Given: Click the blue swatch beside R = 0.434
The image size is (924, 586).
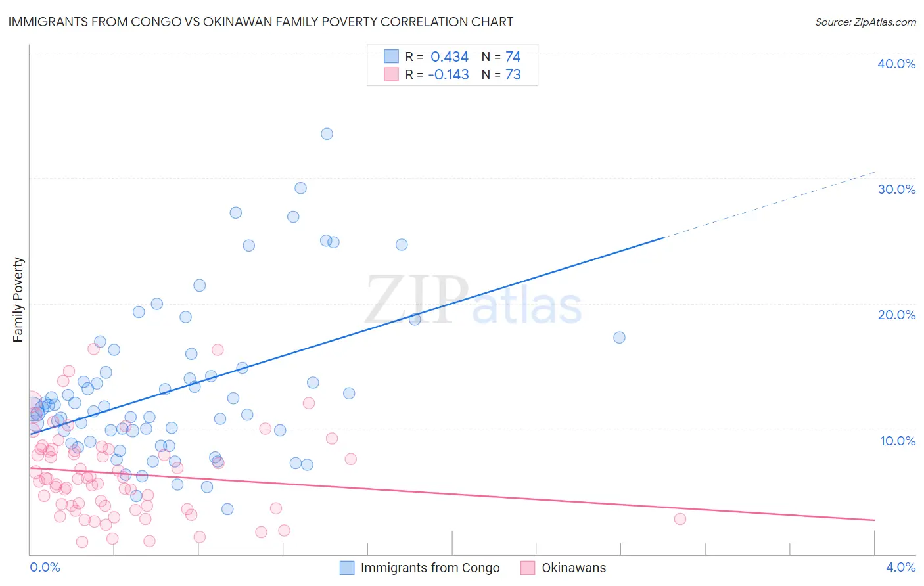Looking at the screenshot, I should point(391,56).
